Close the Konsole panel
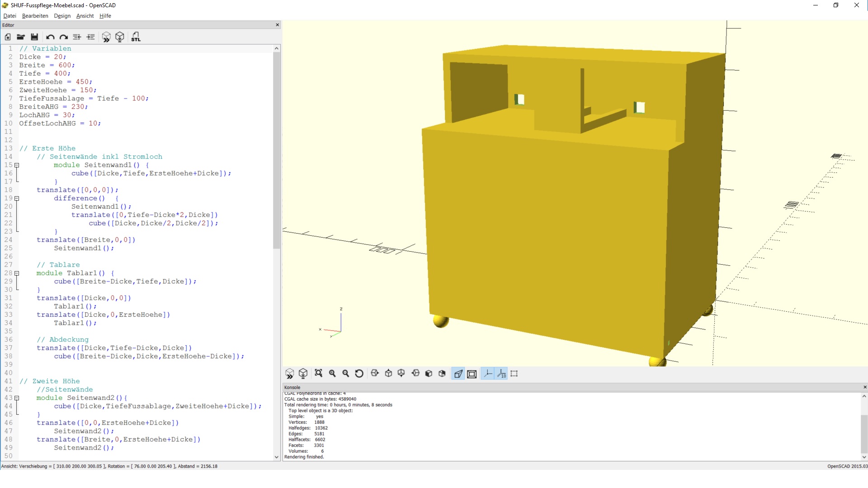This screenshot has height=488, width=868. [865, 387]
